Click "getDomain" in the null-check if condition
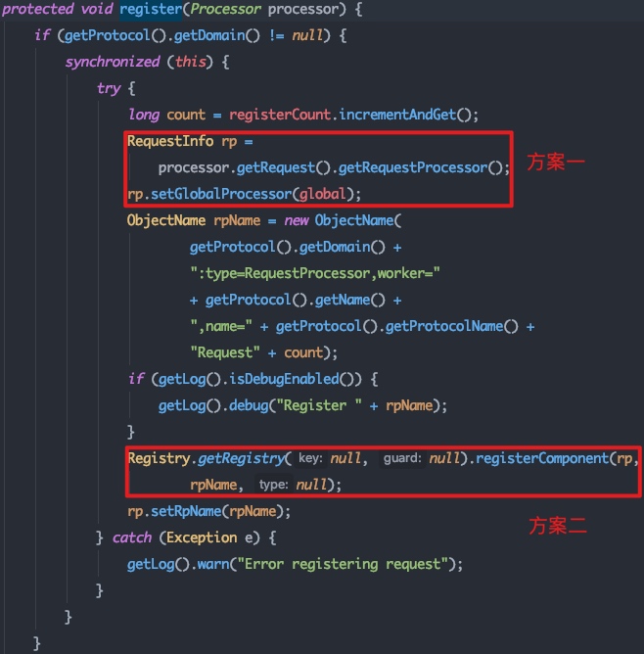Viewport: 644px width, 654px height. [209, 36]
